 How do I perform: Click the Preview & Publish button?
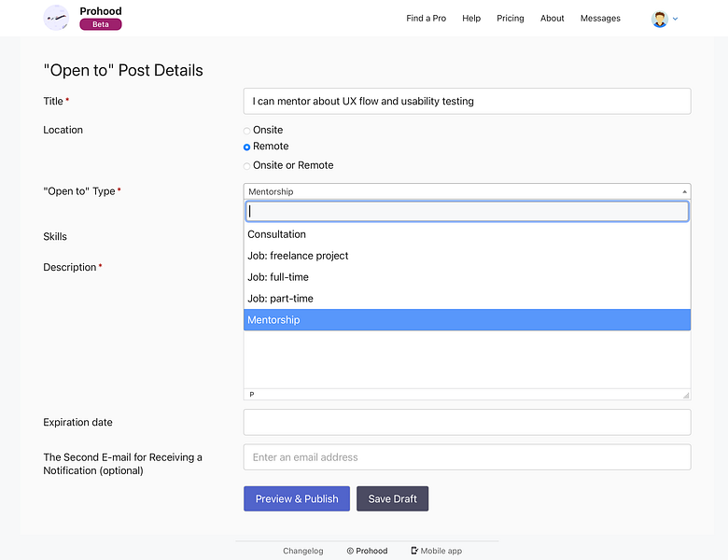click(297, 498)
